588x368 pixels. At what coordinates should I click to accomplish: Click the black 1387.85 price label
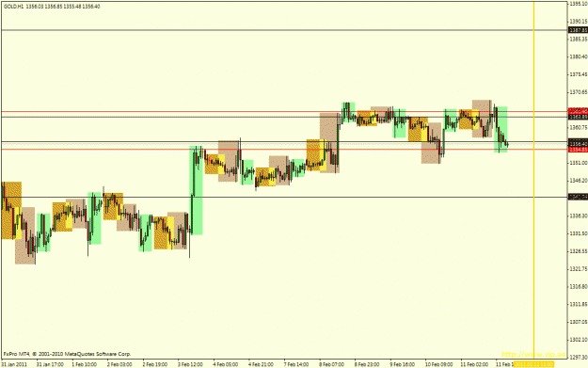click(579, 30)
